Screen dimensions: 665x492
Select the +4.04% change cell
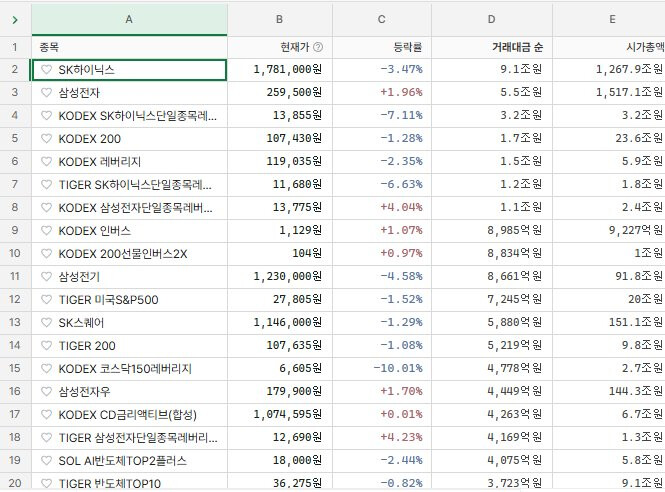pos(382,207)
